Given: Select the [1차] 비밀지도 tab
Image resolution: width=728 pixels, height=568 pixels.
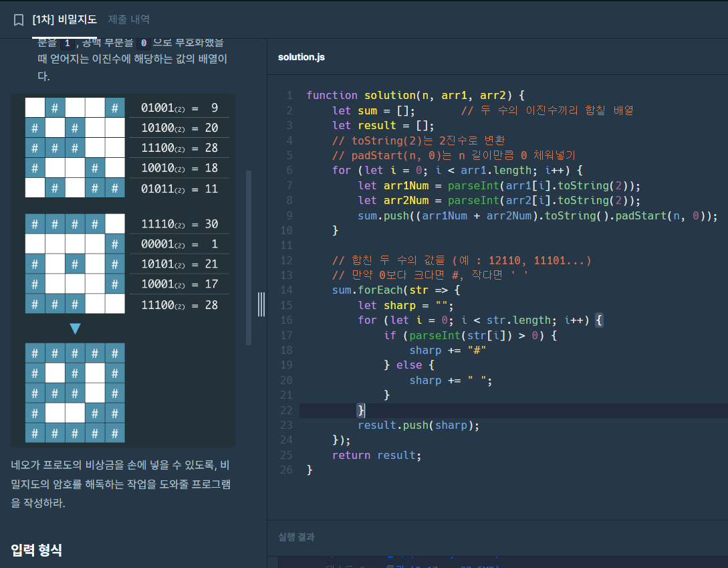Looking at the screenshot, I should tap(65, 19).
